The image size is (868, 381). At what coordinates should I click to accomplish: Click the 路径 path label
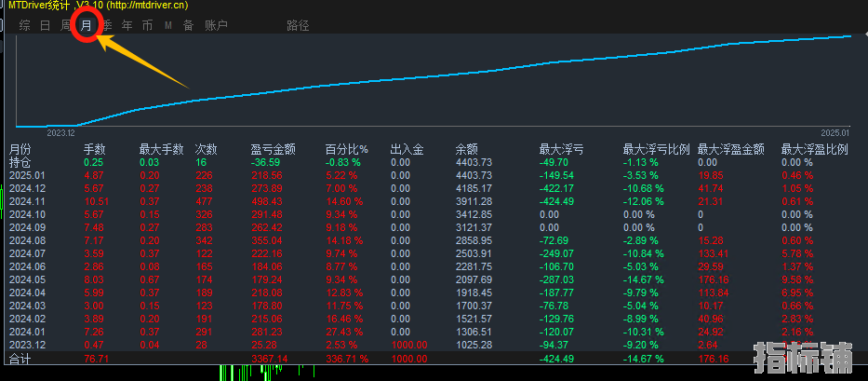(x=298, y=26)
